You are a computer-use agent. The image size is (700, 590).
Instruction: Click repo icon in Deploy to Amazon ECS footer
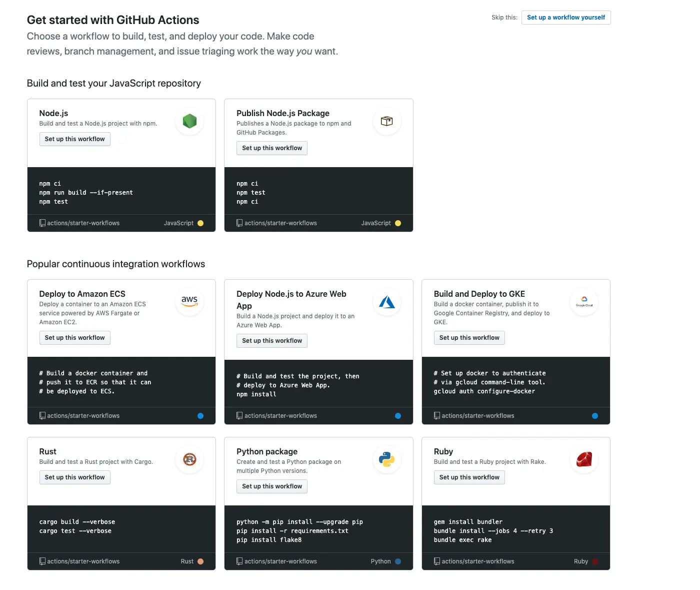(x=42, y=416)
